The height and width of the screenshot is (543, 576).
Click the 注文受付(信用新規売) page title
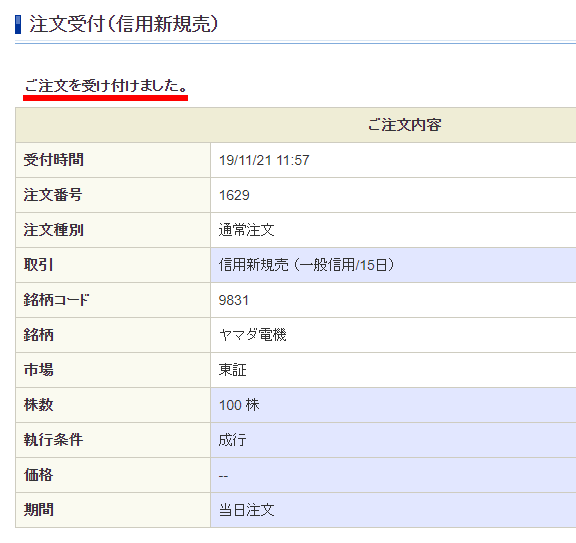(123, 24)
